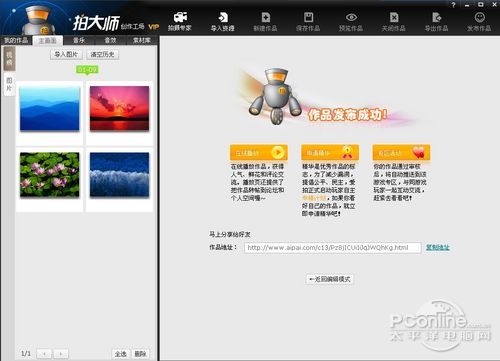
Task: Open the 素材库 tab
Action: 141,40
